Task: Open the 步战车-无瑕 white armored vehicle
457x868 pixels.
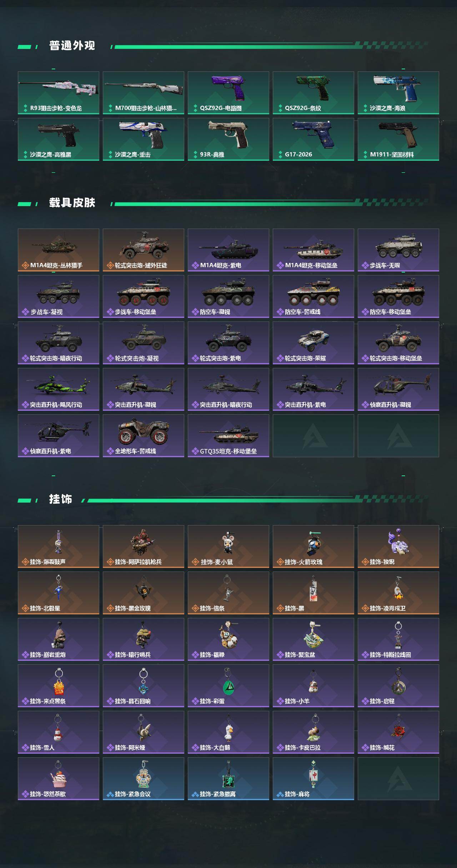Action: coord(398,250)
